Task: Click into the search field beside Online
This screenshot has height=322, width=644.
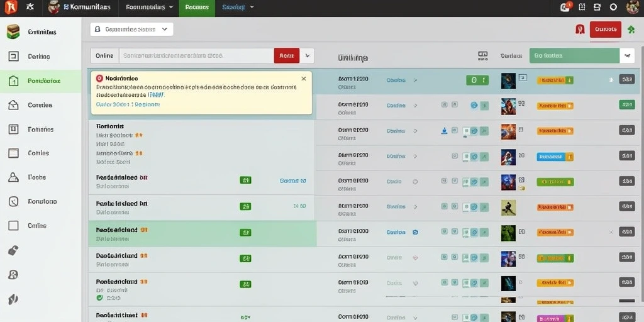Action: coord(196,55)
